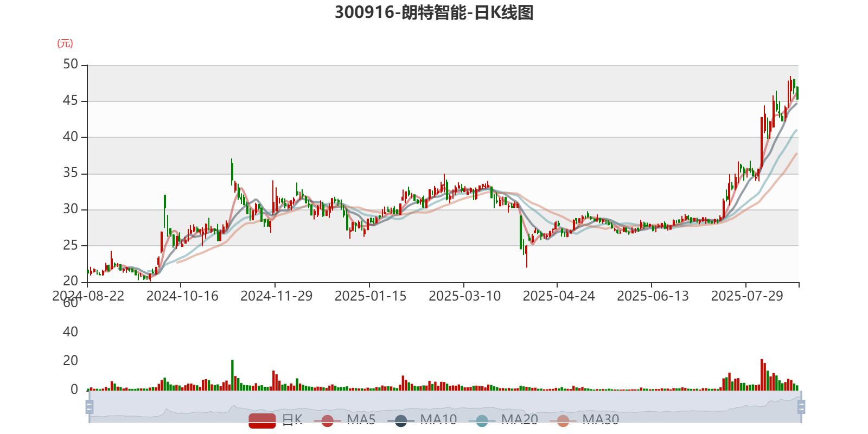This screenshot has width=868, height=434.
Task: Toggle the MA20 moving average legend
Action: point(503,420)
